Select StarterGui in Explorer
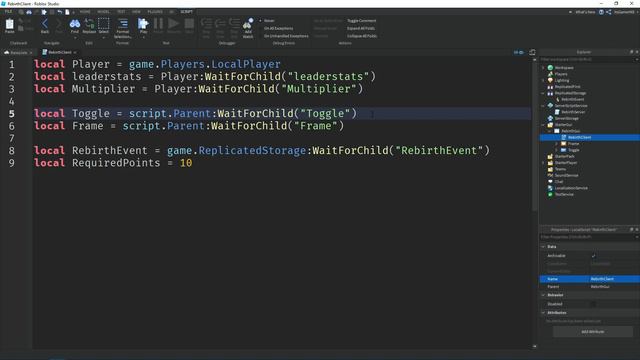Image resolution: width=640 pixels, height=360 pixels. [563, 124]
